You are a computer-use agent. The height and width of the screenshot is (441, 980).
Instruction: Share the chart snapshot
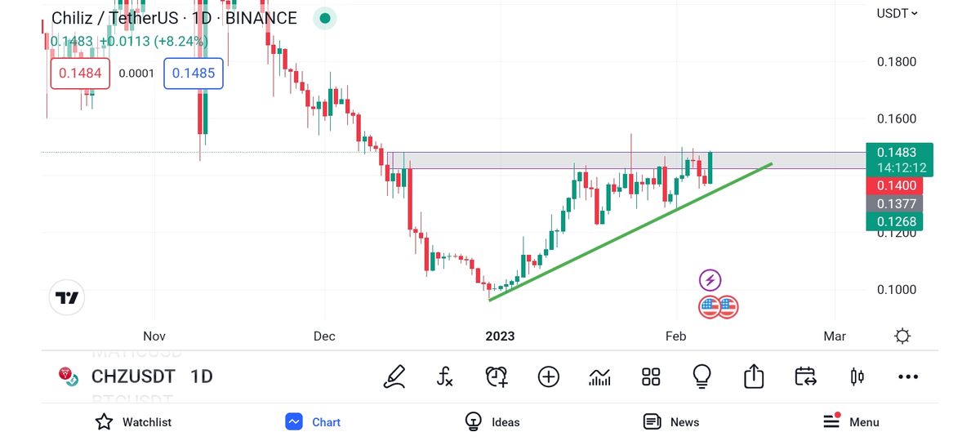[x=753, y=376]
